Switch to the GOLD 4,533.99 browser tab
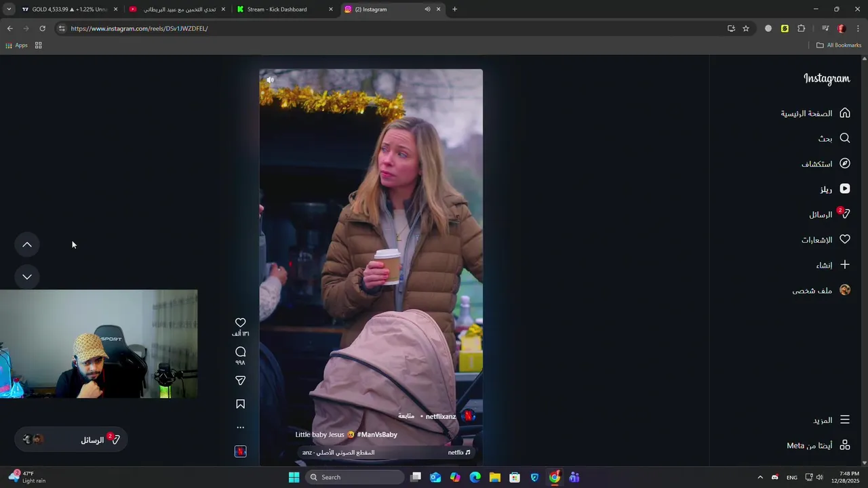Image resolution: width=868 pixels, height=488 pixels. (70, 9)
